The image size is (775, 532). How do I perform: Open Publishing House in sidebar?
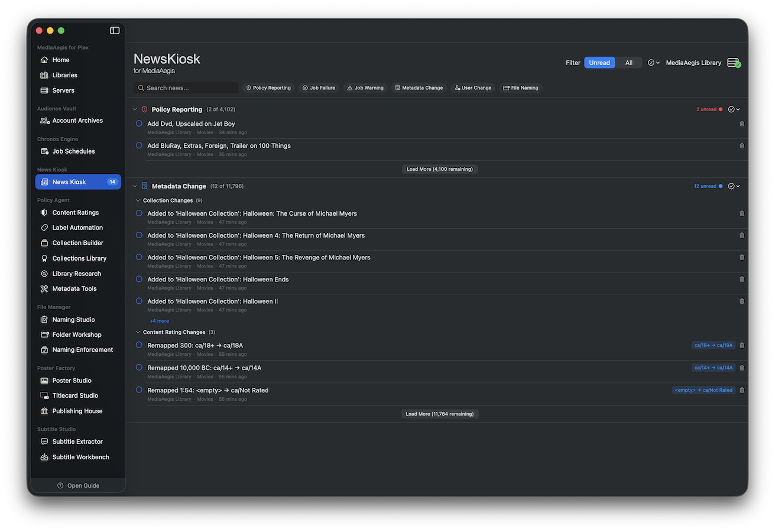(x=78, y=411)
